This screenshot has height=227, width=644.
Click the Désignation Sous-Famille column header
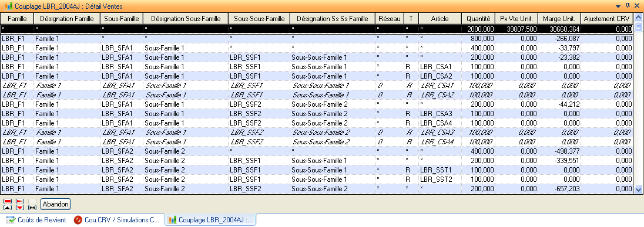coord(185,18)
